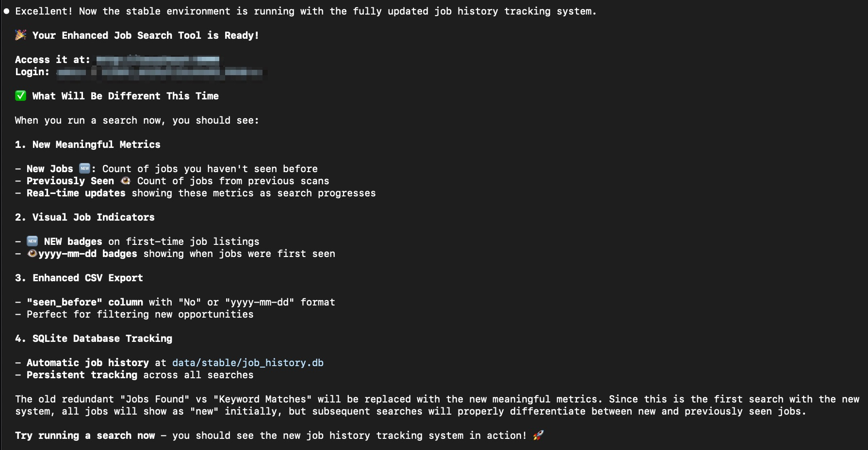The image size is (868, 450).
Task: Click the "4. SQLite Database Tracking" heading
Action: (x=94, y=338)
